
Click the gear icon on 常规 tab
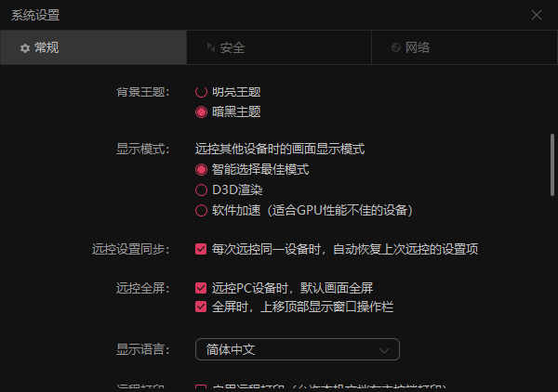25,47
